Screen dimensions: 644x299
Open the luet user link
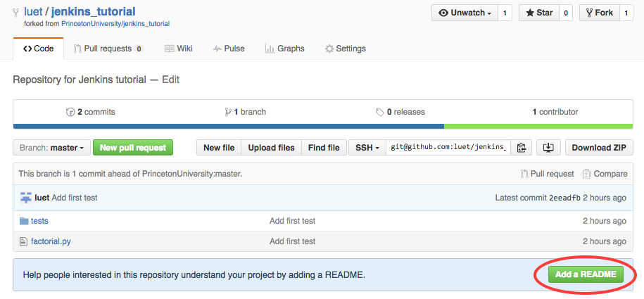[x=33, y=12]
